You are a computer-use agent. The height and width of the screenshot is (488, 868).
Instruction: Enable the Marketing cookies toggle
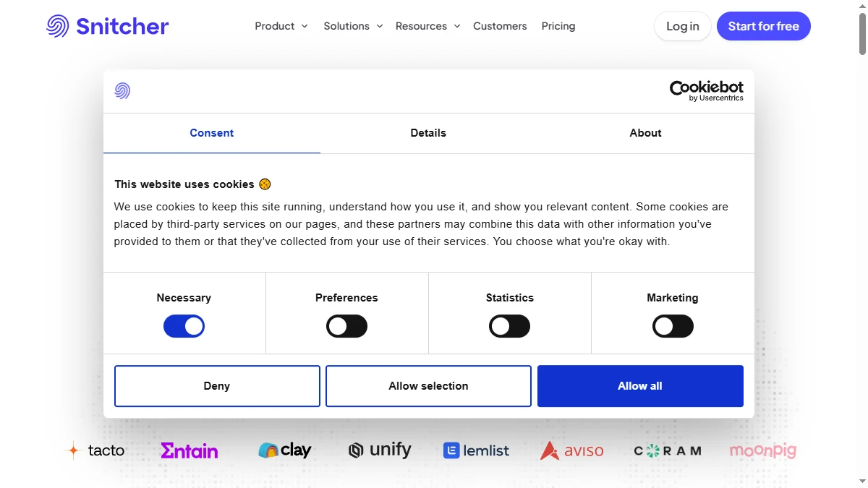coord(673,326)
